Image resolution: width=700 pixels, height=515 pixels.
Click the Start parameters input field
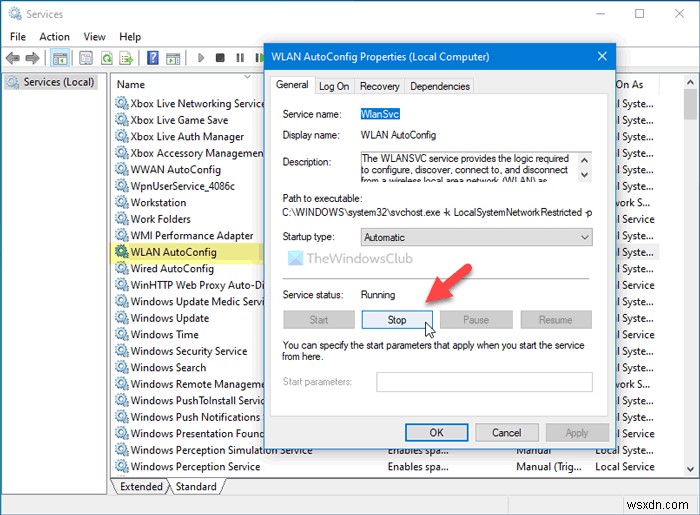[484, 382]
